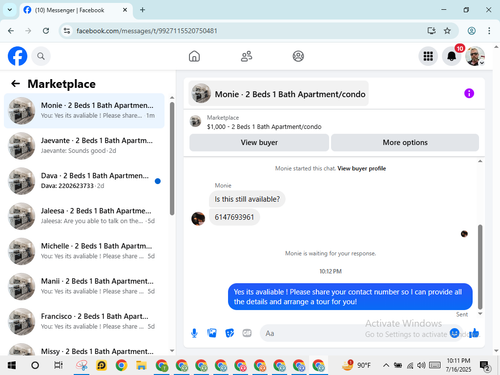Open the Chrome three-dot menu
The width and height of the screenshot is (500, 375).
[x=489, y=31]
